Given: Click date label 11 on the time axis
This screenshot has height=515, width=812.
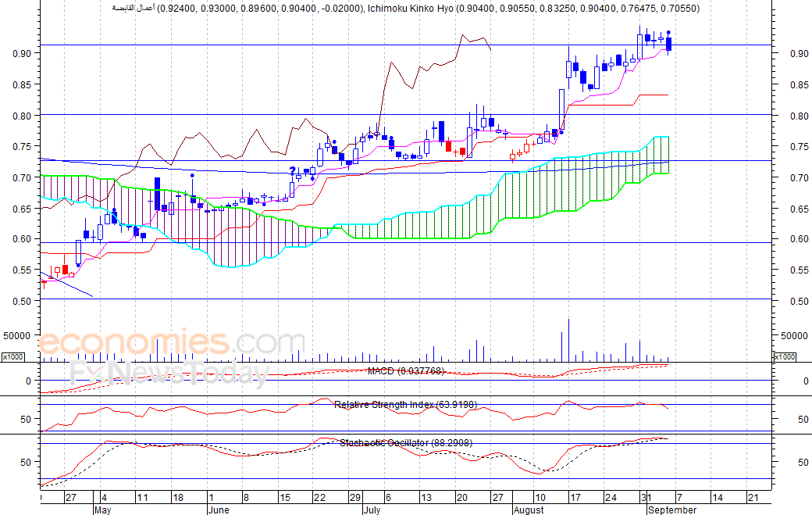Looking at the screenshot, I should coord(142,498).
